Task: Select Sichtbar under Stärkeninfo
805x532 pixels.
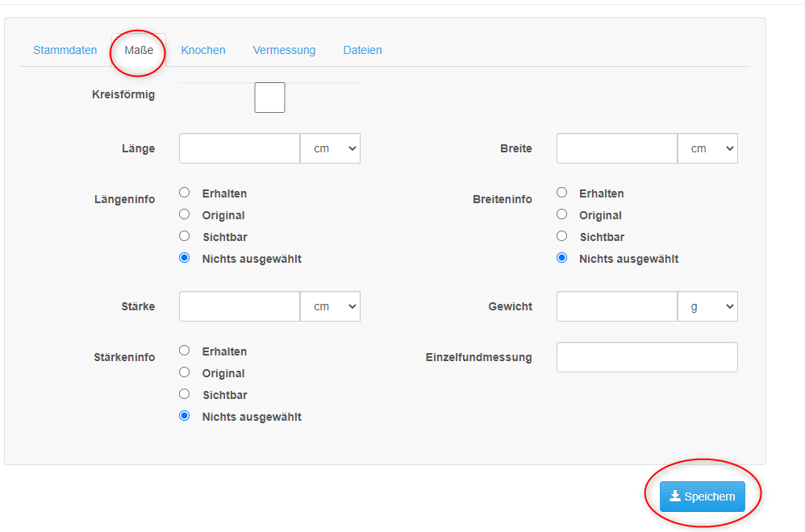Action: click(x=184, y=393)
